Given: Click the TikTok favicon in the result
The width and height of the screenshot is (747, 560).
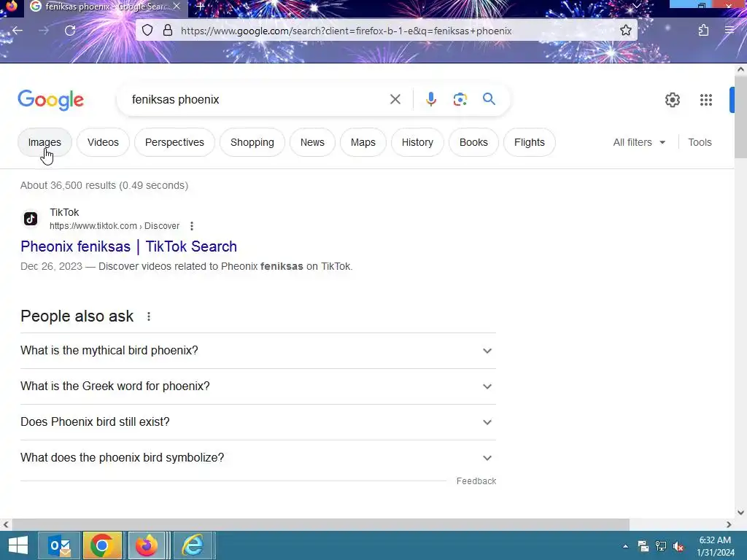Looking at the screenshot, I should tap(31, 219).
